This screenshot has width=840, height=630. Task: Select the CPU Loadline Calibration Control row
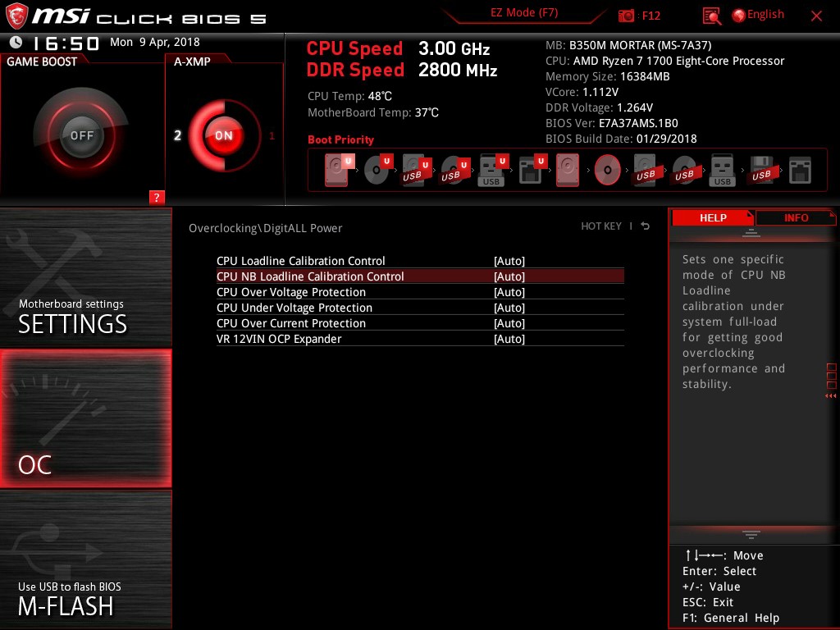420,261
